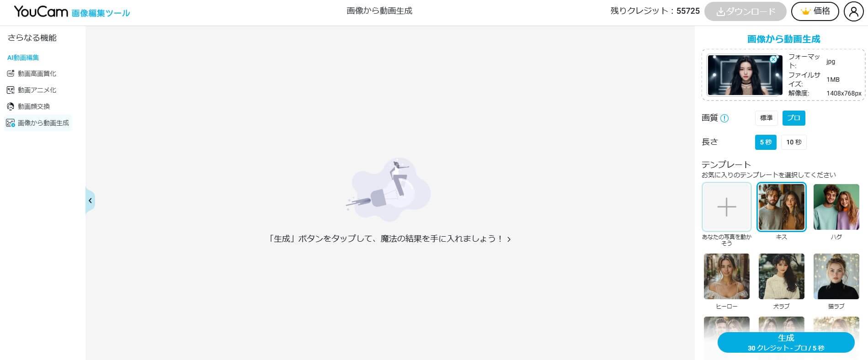Choose 10 秒 video length
Screen dimensions: 868x360
click(x=794, y=142)
